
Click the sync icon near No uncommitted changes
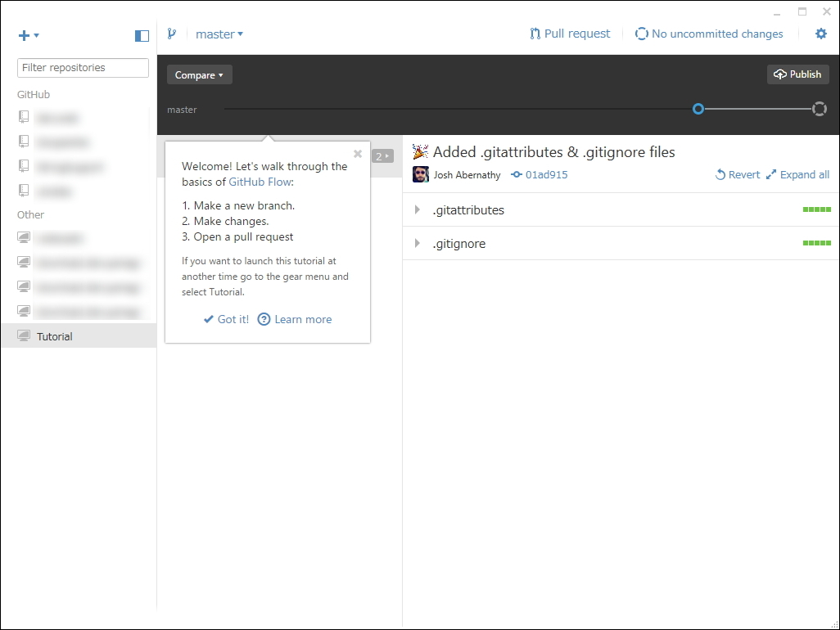[x=642, y=34]
